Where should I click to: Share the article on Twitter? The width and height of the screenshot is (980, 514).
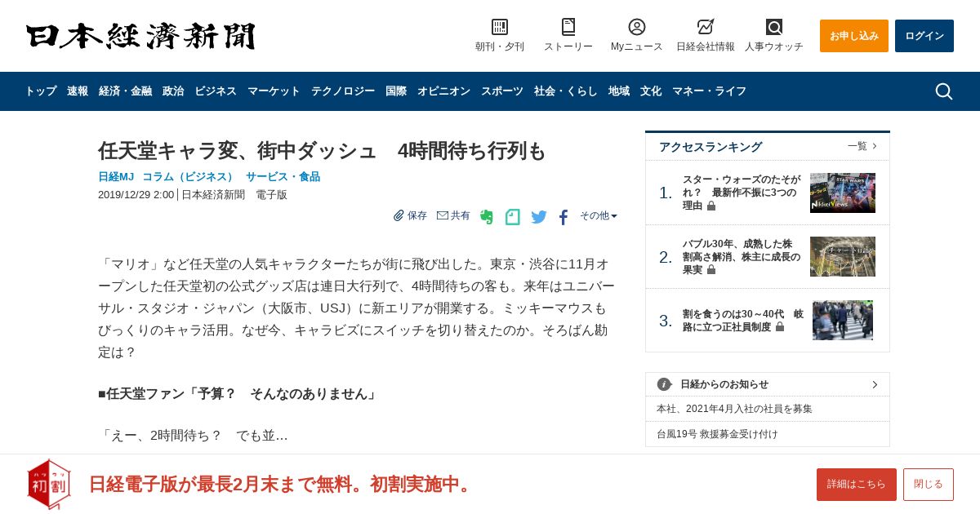[539, 217]
